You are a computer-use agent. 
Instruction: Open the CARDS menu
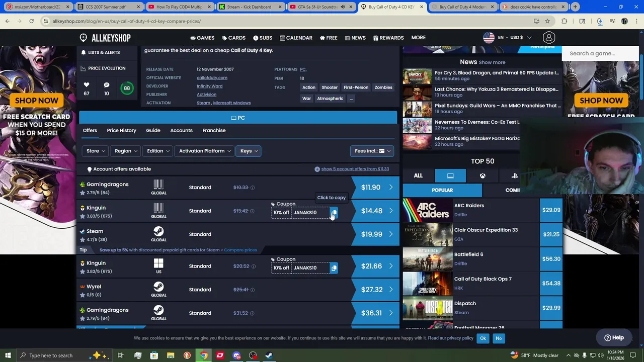233,38
